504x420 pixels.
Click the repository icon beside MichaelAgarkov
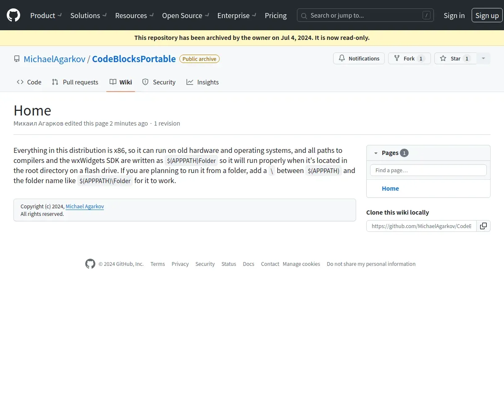pos(17,59)
